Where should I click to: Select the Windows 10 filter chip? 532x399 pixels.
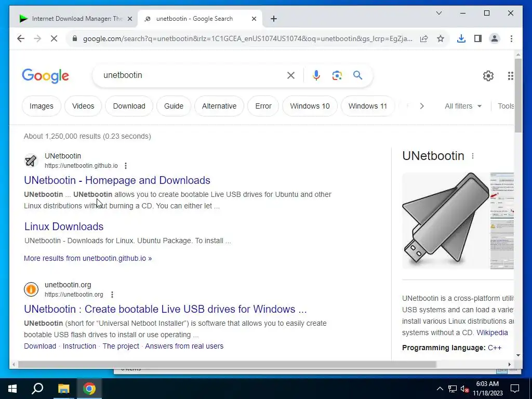310,106
